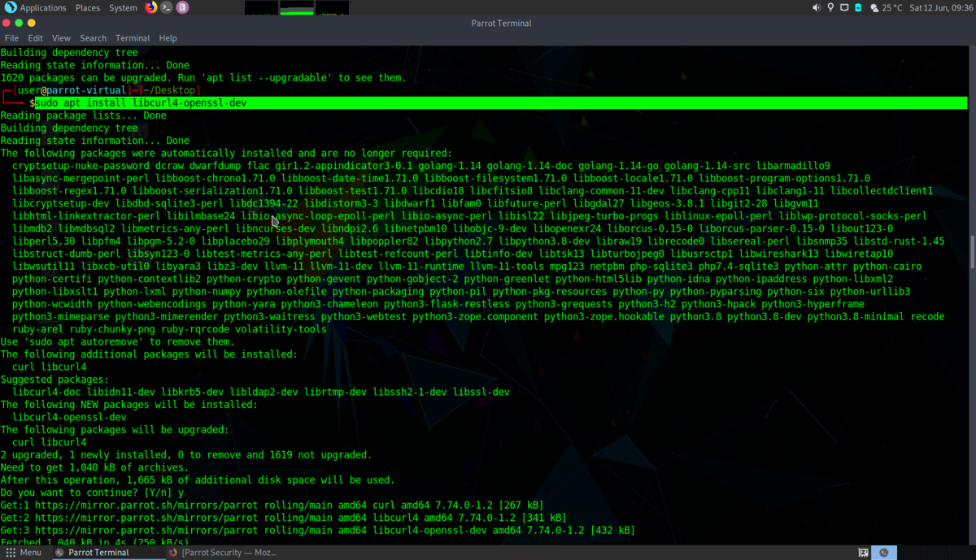Click the light bulb tray icon

830,7
